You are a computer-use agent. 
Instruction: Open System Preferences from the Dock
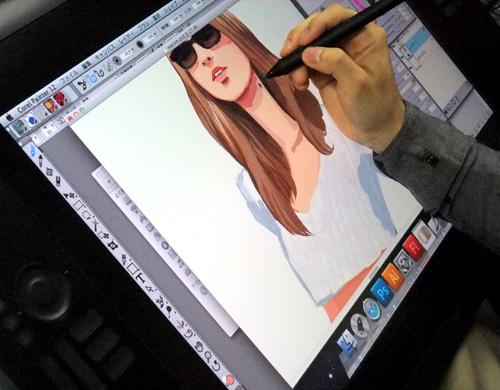pyautogui.click(x=405, y=262)
